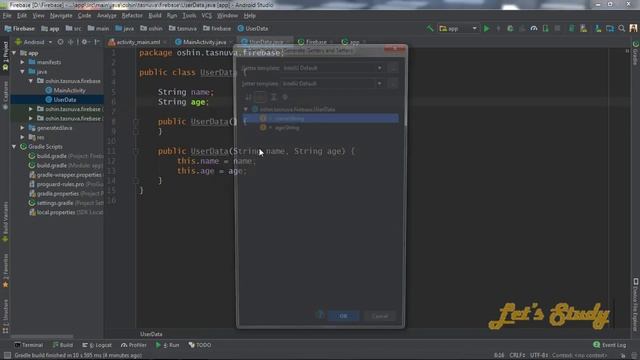
Task: Click the Profile app gauge icon
Action: click(x=534, y=29)
